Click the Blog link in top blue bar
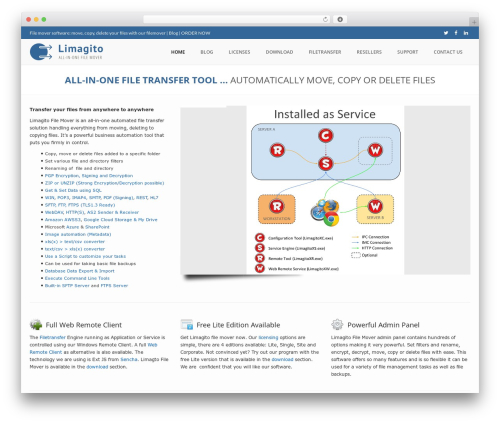500x423 pixels. [x=173, y=33]
